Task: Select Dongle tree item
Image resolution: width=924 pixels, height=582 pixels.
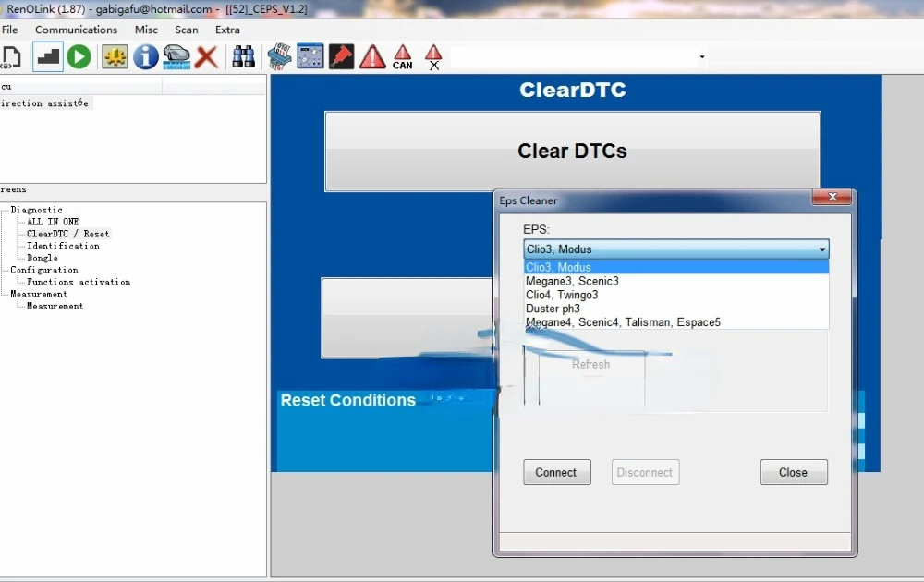Action: pos(43,258)
